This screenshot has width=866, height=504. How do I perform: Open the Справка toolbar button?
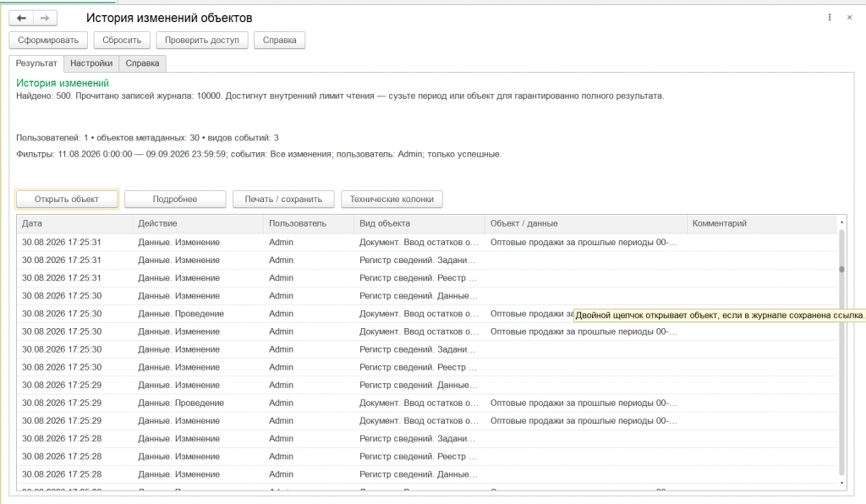[279, 41]
